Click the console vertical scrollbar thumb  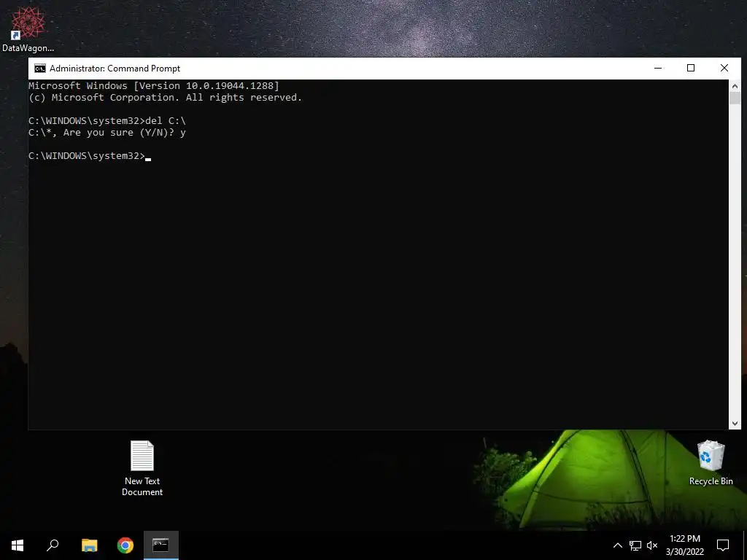[x=735, y=98]
